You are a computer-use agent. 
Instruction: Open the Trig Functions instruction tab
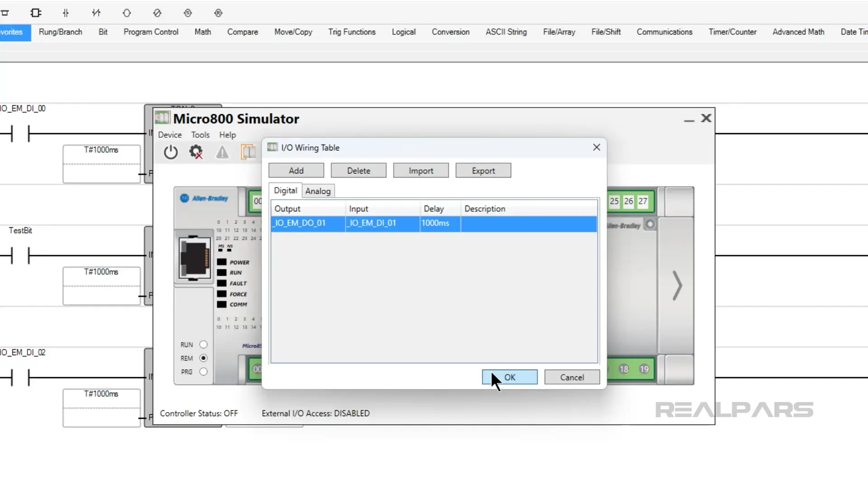click(x=352, y=32)
